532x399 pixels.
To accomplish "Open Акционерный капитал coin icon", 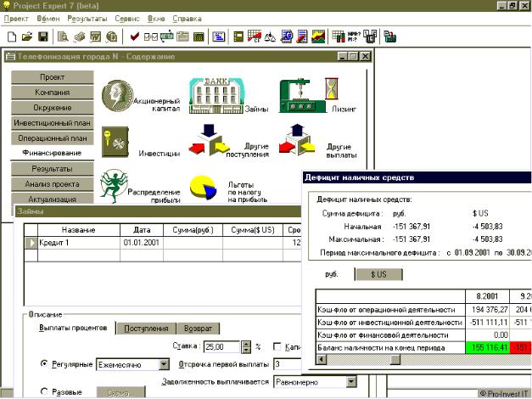I will 118,95.
